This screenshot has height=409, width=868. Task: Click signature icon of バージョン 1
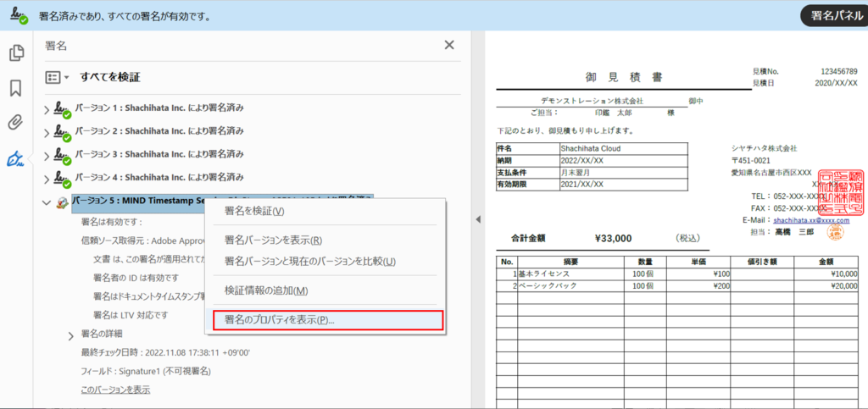tap(62, 111)
